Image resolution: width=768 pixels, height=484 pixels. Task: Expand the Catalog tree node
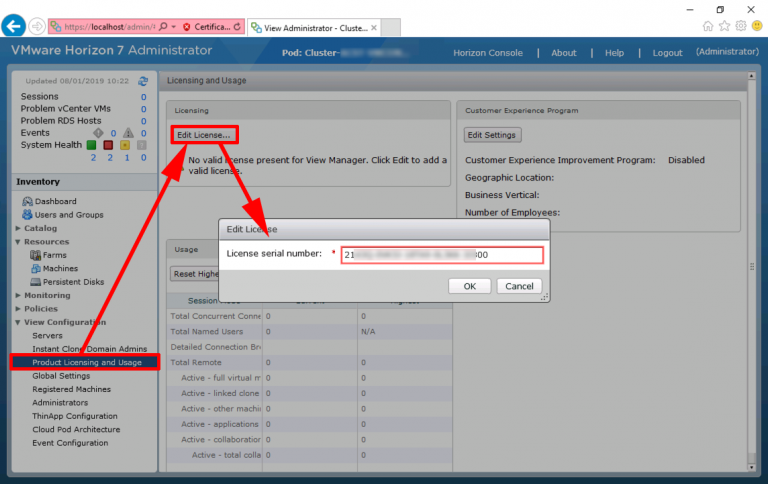pos(18,228)
